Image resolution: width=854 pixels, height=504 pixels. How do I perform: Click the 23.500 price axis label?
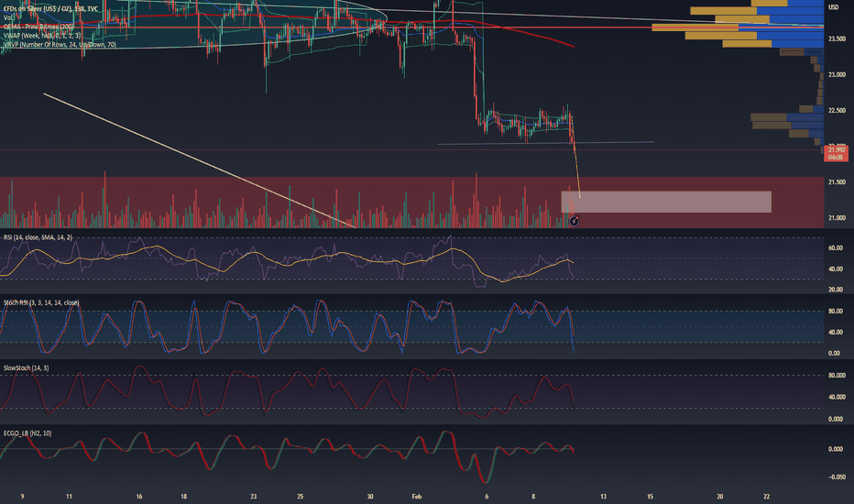[837, 39]
